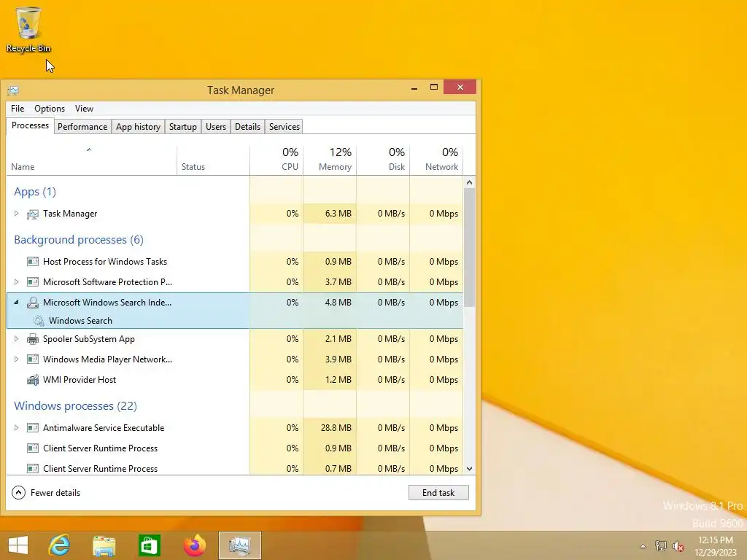Expand the Task Manager app row
Viewport: 747px width, 560px height.
(16, 214)
